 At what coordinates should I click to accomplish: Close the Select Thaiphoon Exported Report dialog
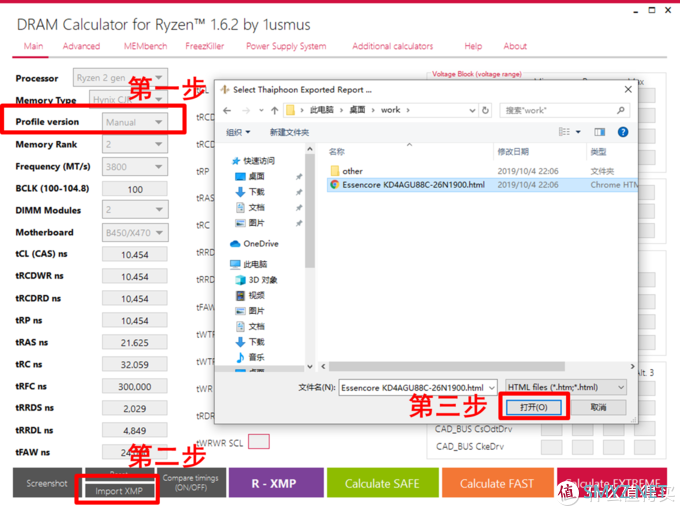pyautogui.click(x=628, y=89)
